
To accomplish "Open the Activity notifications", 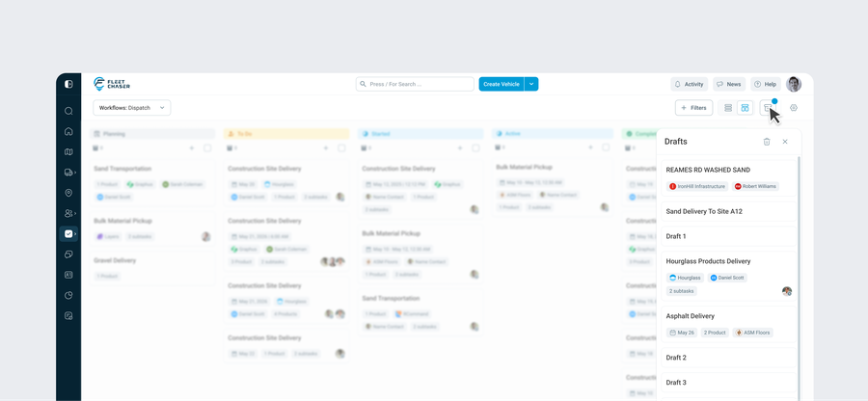I will point(690,84).
